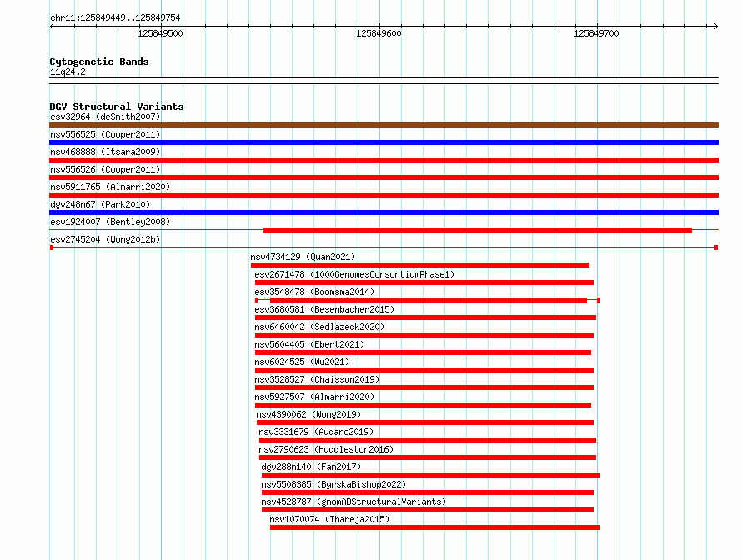The image size is (742, 560).
Task: Select the brown esv32964 variant bar
Action: click(384, 125)
